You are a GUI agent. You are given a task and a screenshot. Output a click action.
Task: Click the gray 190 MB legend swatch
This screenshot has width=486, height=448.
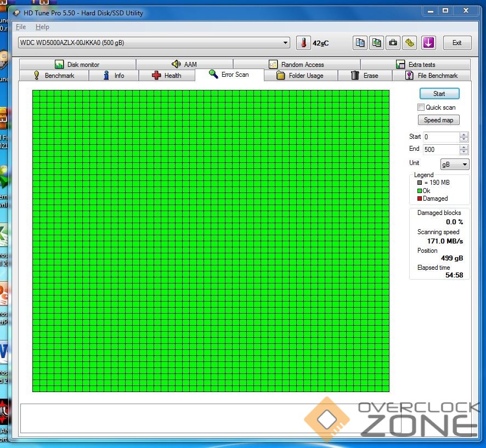coord(420,183)
